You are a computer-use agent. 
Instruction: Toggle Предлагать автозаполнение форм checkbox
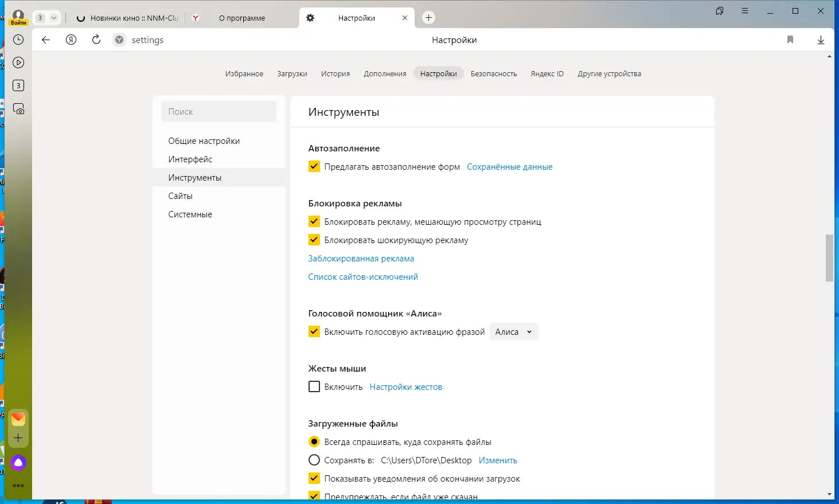pos(314,167)
